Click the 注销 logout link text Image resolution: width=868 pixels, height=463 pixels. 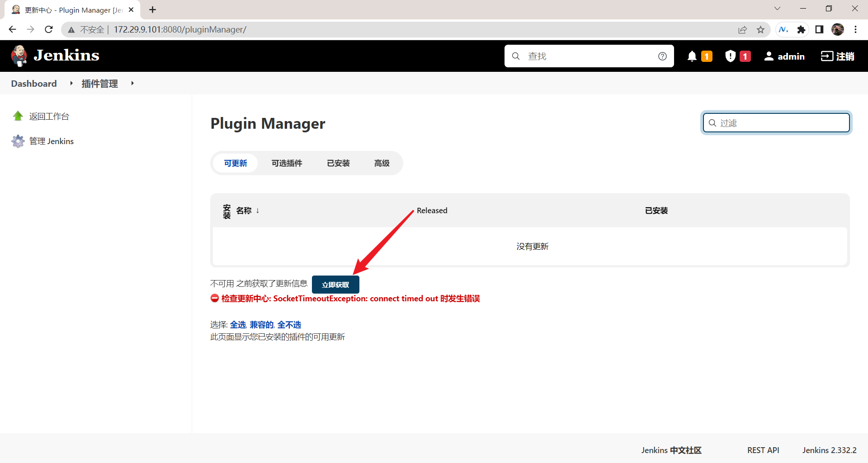coord(845,56)
